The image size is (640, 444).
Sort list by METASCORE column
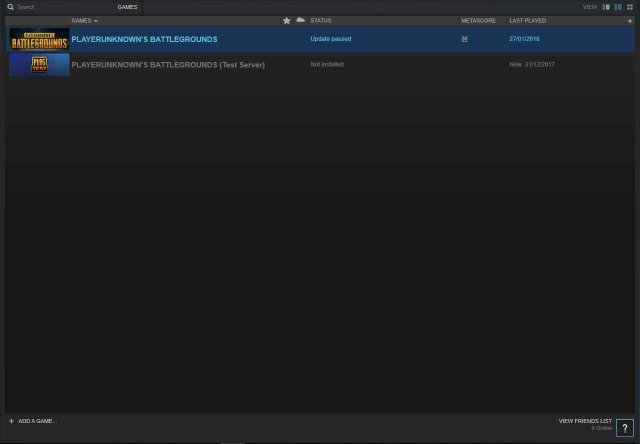(478, 20)
